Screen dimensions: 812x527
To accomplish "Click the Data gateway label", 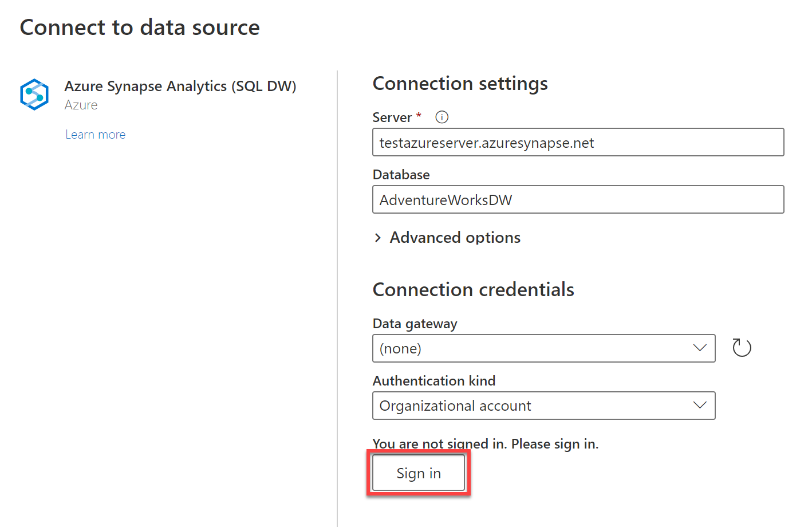I will point(415,324).
